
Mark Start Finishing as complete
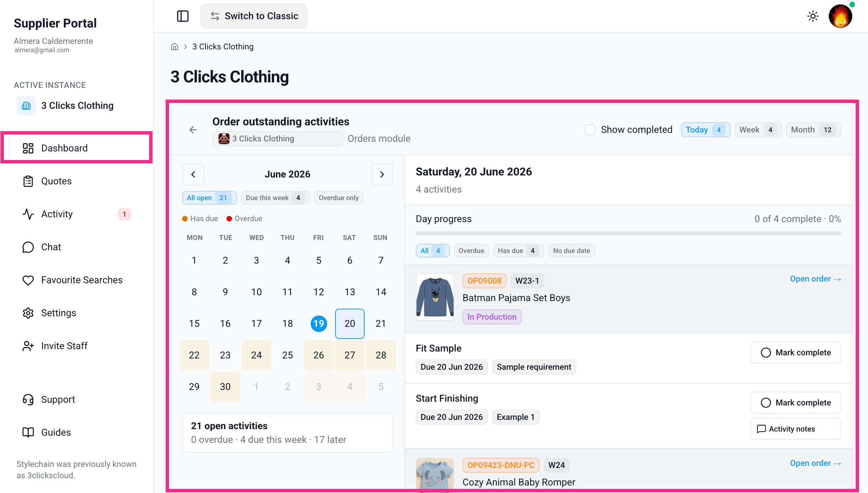(795, 403)
